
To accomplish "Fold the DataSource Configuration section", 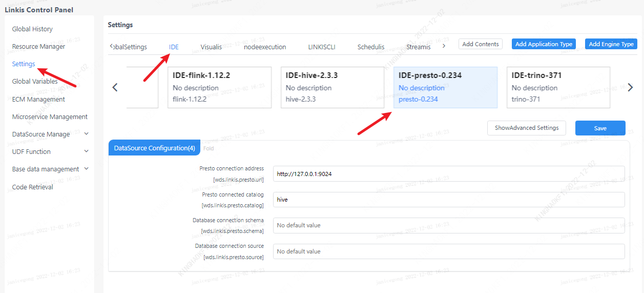I will click(209, 148).
